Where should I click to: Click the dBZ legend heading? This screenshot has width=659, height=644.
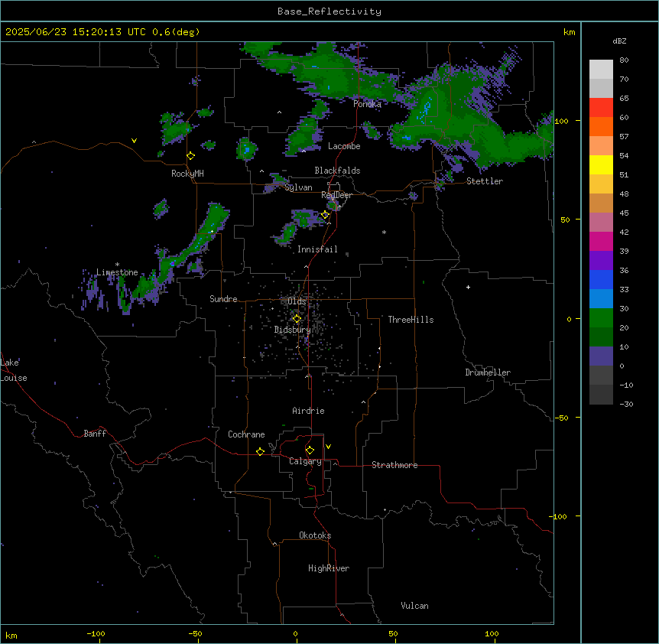(x=619, y=41)
